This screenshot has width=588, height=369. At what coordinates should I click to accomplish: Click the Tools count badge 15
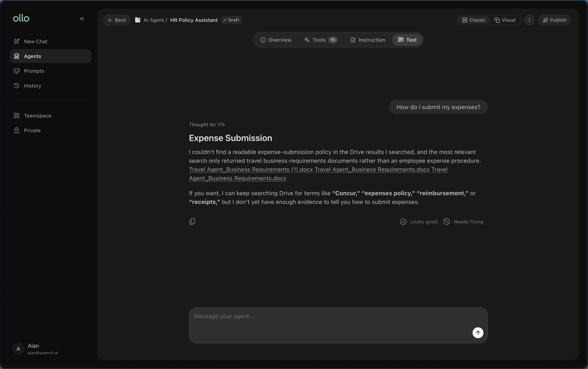(333, 40)
